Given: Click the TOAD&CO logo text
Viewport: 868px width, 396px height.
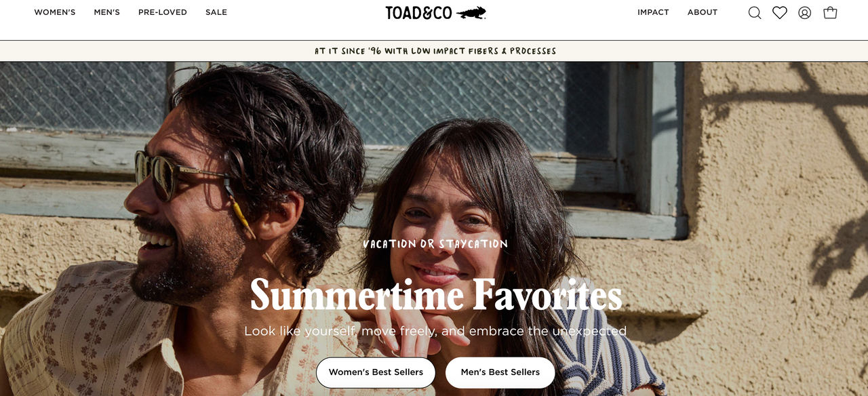Looking at the screenshot, I should point(418,12).
